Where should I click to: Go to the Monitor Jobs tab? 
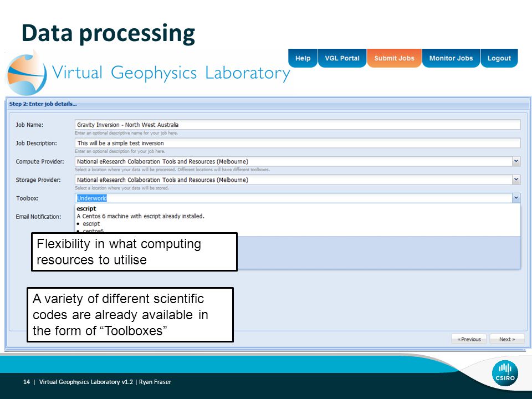click(451, 58)
